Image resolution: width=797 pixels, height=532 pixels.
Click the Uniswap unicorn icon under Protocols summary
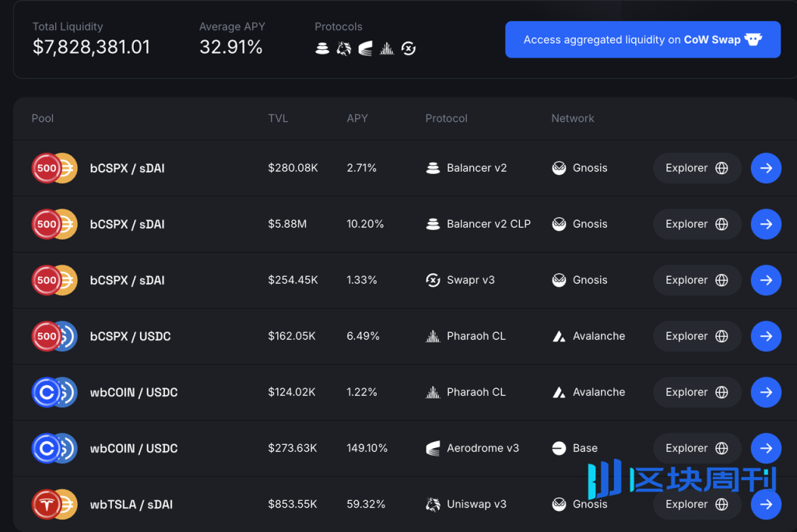tap(344, 48)
